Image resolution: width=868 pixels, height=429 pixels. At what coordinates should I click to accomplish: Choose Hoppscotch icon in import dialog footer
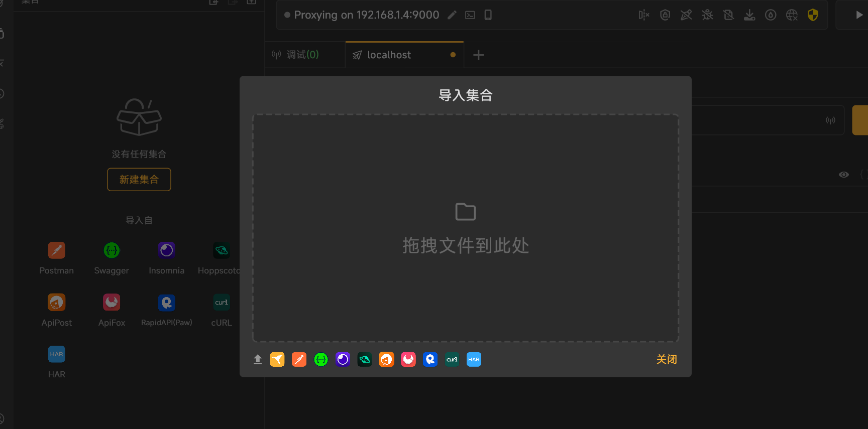[x=365, y=359]
